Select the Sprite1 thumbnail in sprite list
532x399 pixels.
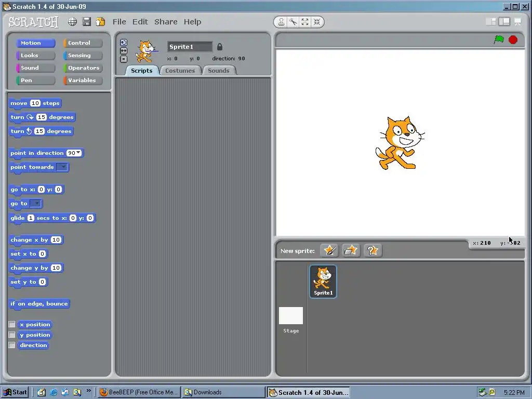(x=323, y=282)
